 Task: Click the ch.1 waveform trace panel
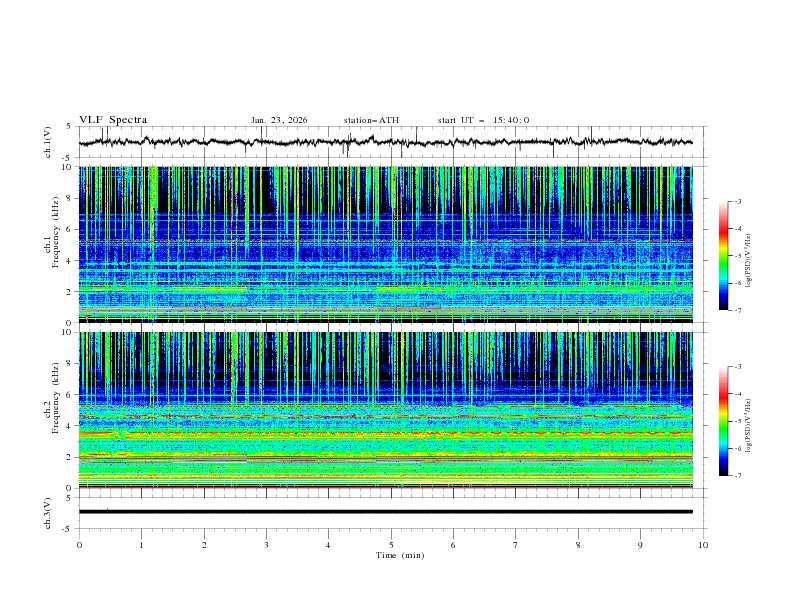pyautogui.click(x=390, y=142)
